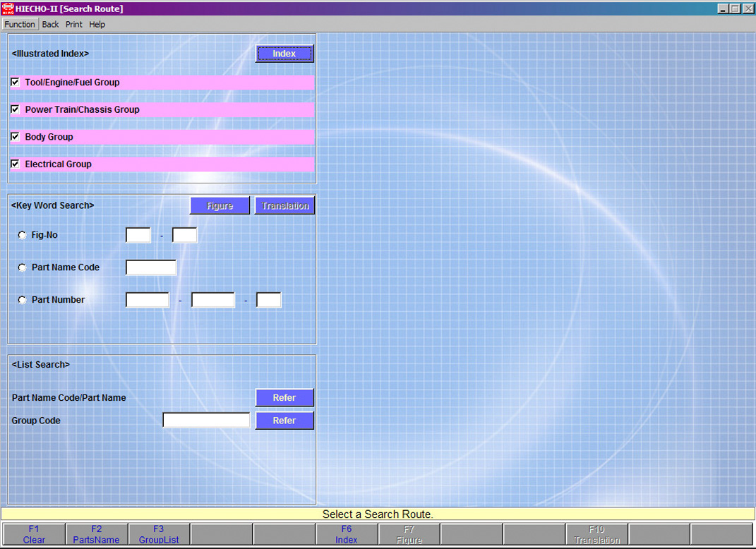Click the F1 Clear function key

click(34, 534)
